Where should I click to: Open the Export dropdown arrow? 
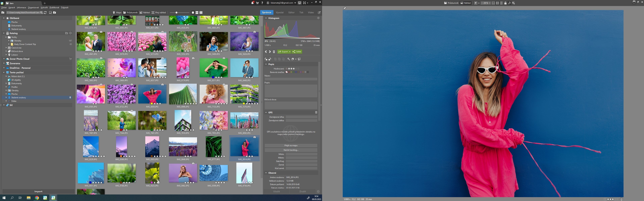(x=290, y=52)
